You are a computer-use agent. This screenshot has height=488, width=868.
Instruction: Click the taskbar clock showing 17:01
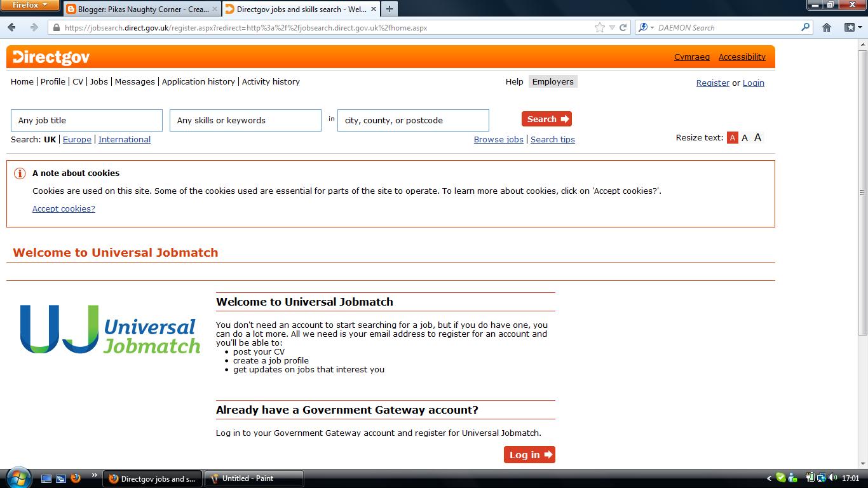click(850, 478)
